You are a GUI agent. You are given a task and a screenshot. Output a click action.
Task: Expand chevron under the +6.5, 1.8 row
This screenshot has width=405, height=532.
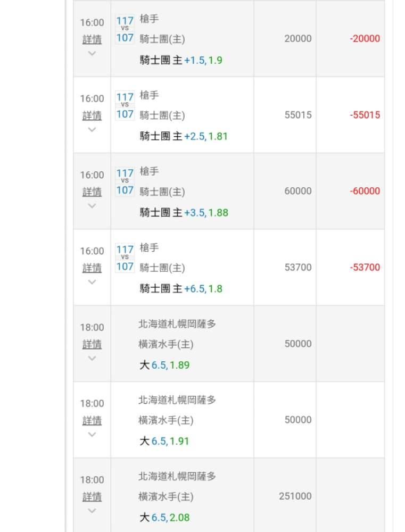point(92,282)
